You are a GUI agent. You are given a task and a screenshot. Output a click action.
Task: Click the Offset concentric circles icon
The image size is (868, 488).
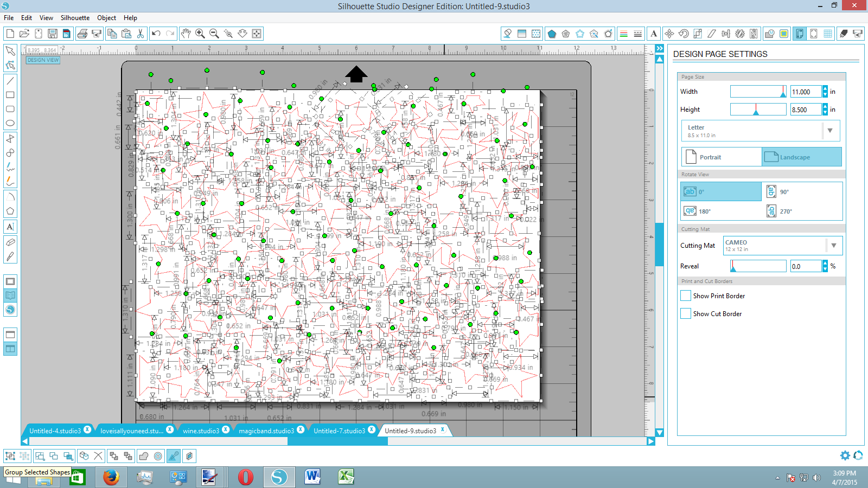(158, 456)
